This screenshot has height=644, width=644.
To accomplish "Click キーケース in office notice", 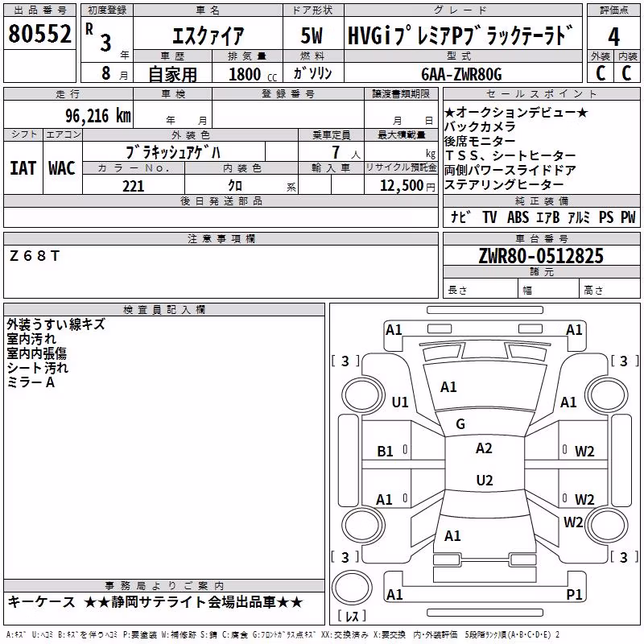I will click(42, 602).
